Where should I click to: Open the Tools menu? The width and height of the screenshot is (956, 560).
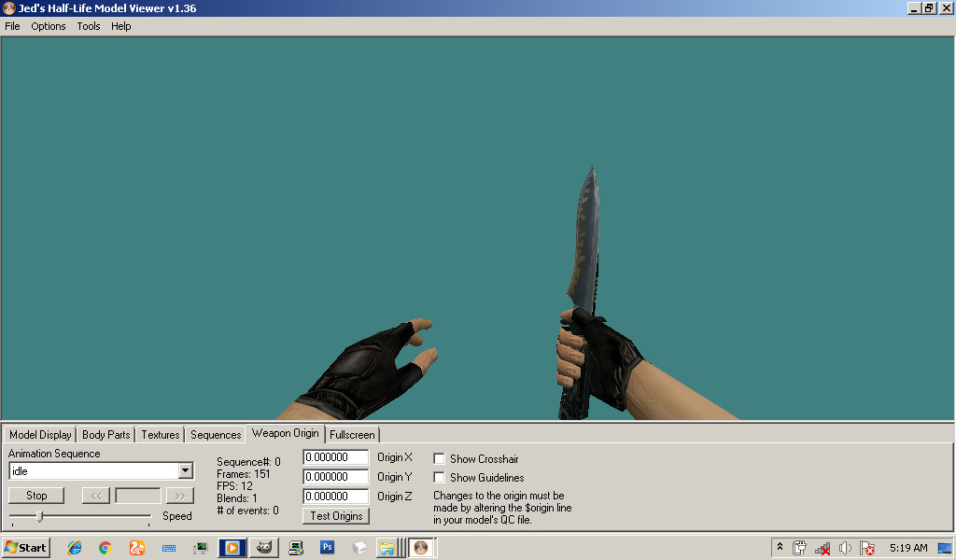[88, 26]
